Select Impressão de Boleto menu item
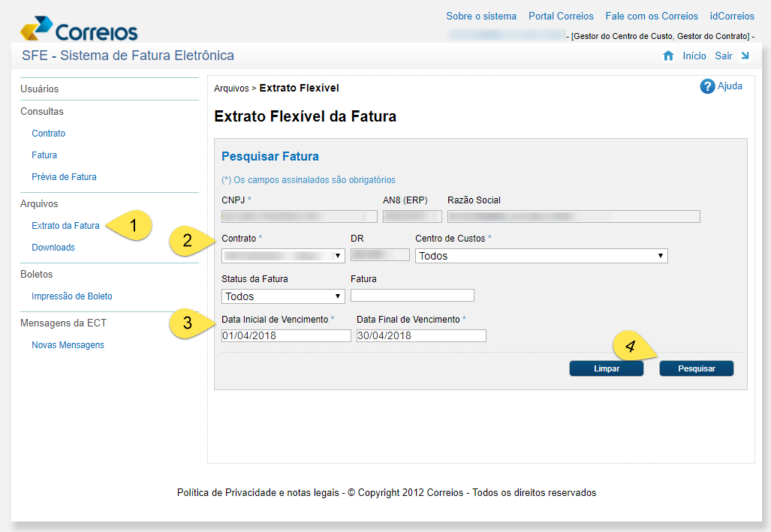Viewport: 771px width, 532px height. [x=72, y=296]
